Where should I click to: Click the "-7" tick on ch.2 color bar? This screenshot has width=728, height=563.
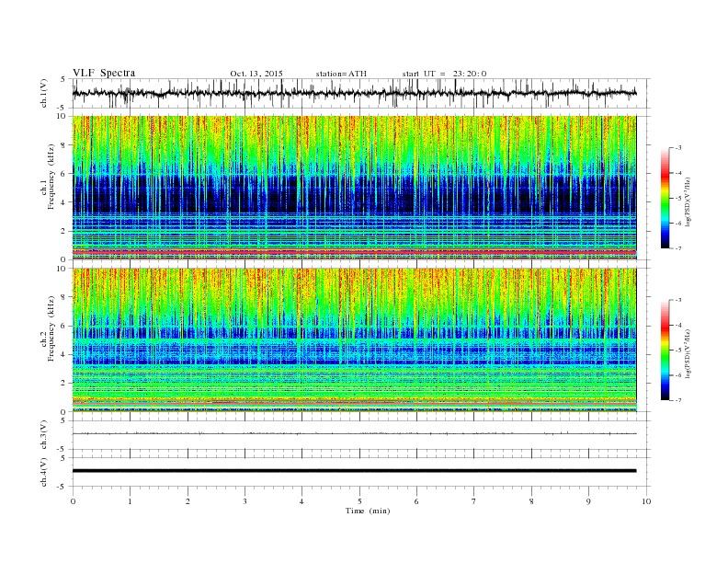(677, 400)
